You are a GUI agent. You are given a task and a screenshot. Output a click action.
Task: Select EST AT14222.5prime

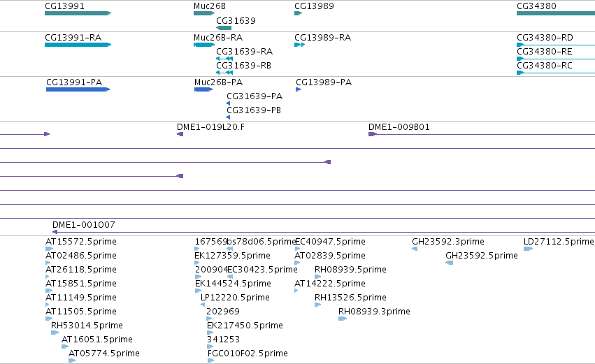point(330,284)
